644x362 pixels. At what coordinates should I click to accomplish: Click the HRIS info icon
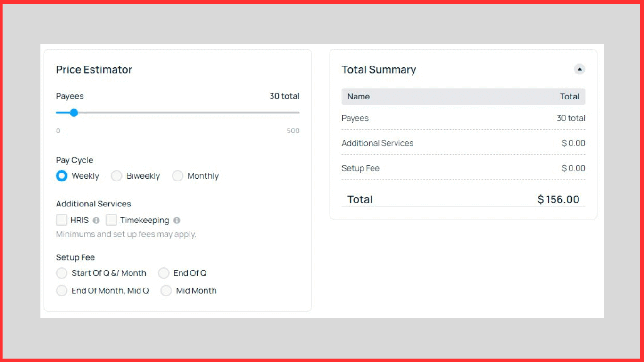tap(96, 220)
